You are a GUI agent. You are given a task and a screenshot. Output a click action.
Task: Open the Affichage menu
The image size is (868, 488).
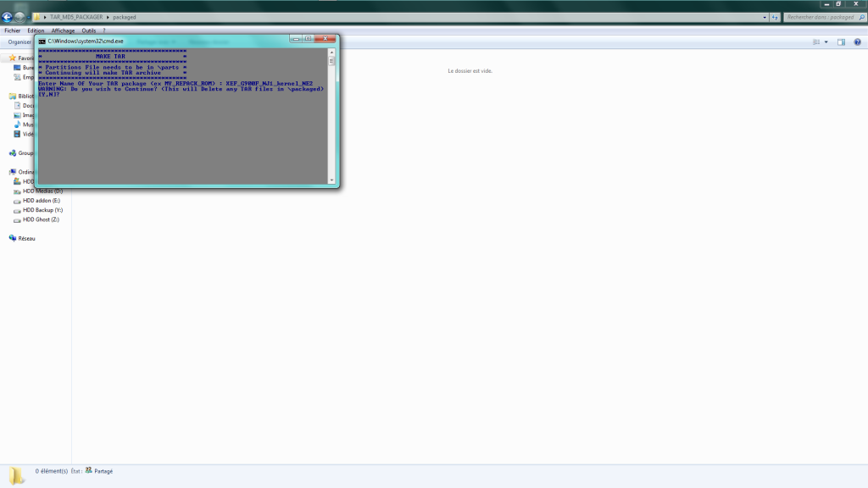tap(63, 31)
